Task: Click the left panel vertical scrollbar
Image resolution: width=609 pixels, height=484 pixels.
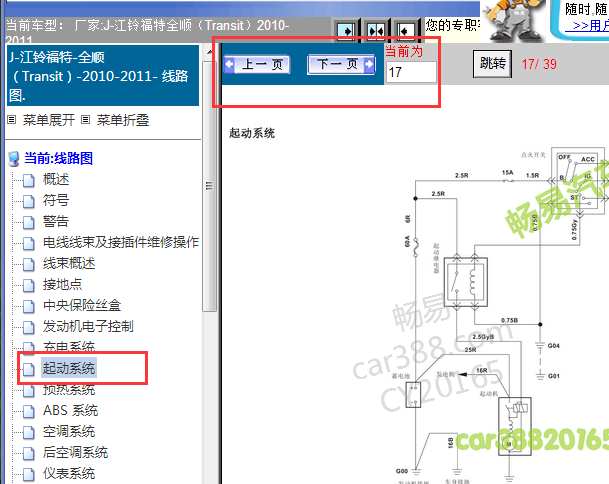Action: coord(209,186)
